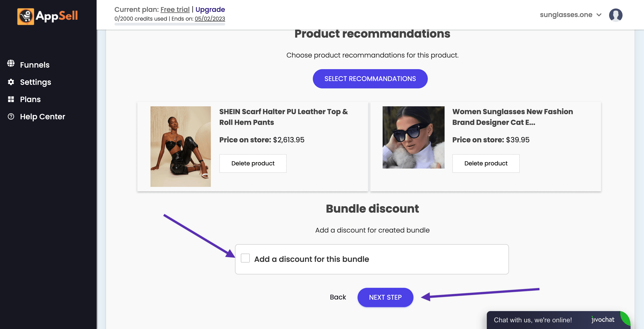The image size is (644, 329).
Task: Click the jivochat logo in chat widget
Action: pyautogui.click(x=603, y=320)
